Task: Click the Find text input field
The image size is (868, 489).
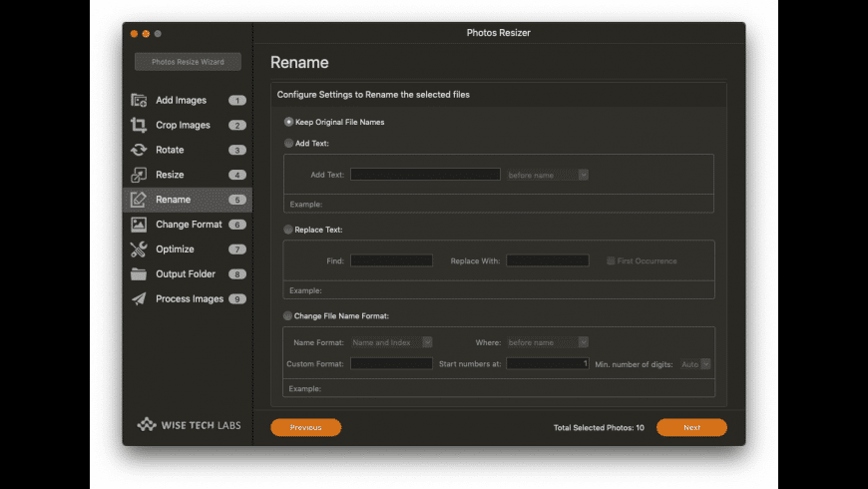Action: pos(391,260)
